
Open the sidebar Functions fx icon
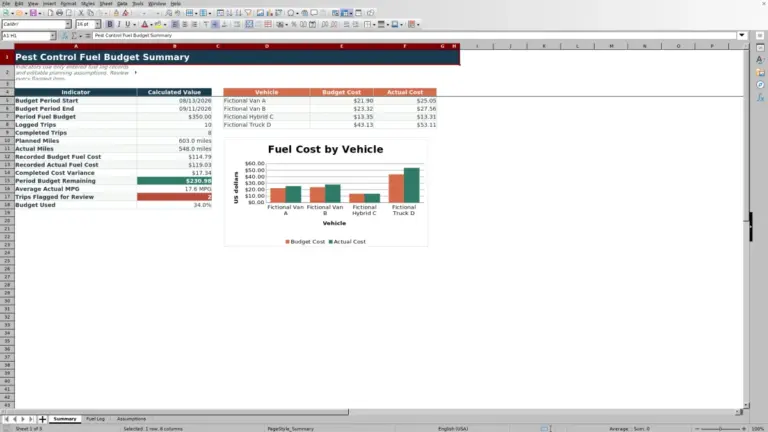760,97
